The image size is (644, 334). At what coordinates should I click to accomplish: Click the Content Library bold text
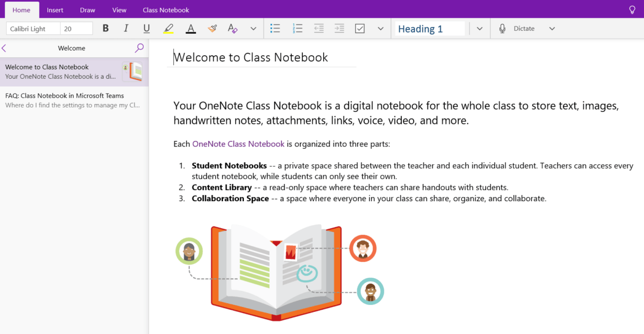222,187
